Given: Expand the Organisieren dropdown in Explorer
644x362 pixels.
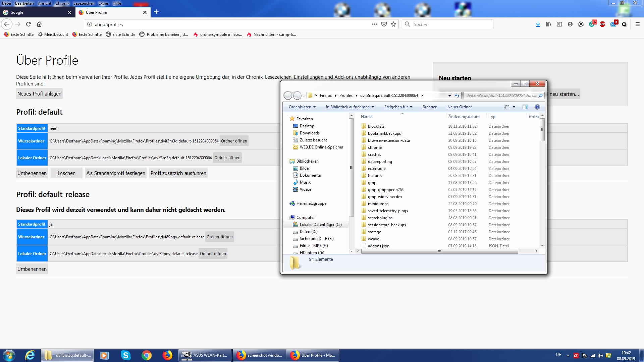Looking at the screenshot, I should [302, 107].
